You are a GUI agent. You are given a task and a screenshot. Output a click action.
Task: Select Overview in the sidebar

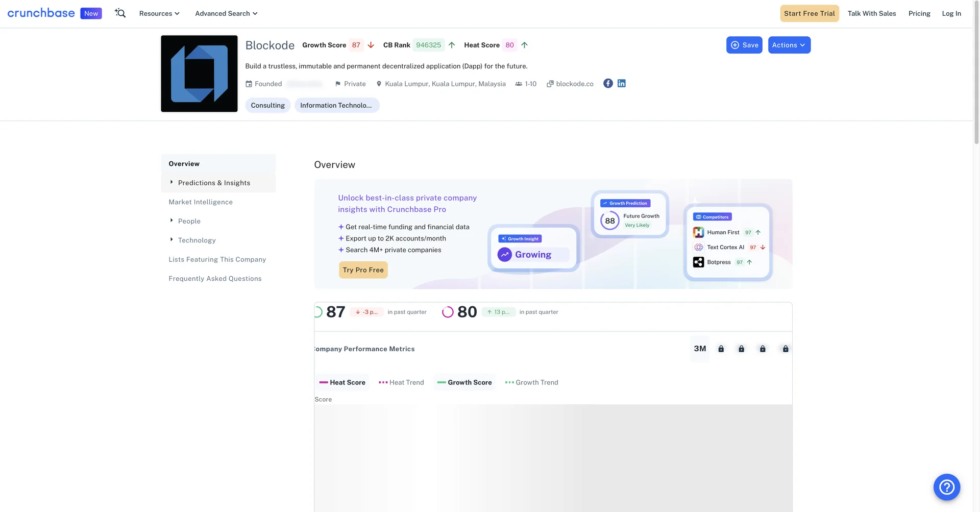tap(218, 164)
